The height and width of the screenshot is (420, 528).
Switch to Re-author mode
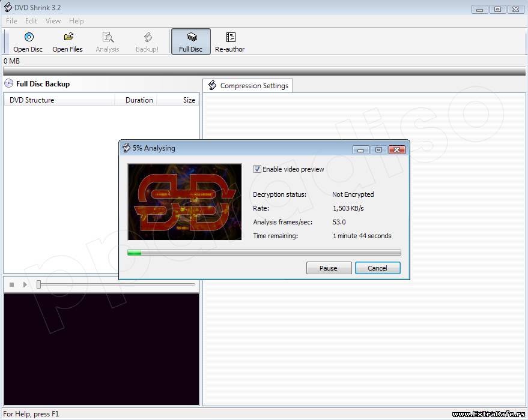click(x=230, y=41)
